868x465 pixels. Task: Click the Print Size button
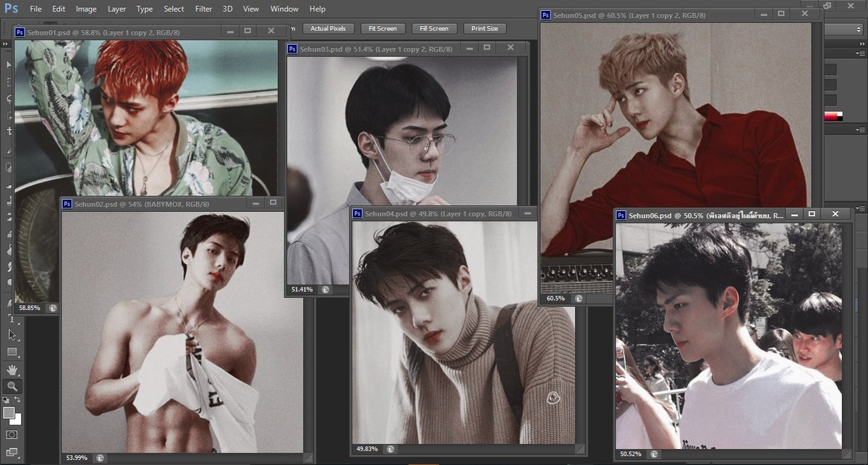tap(485, 29)
